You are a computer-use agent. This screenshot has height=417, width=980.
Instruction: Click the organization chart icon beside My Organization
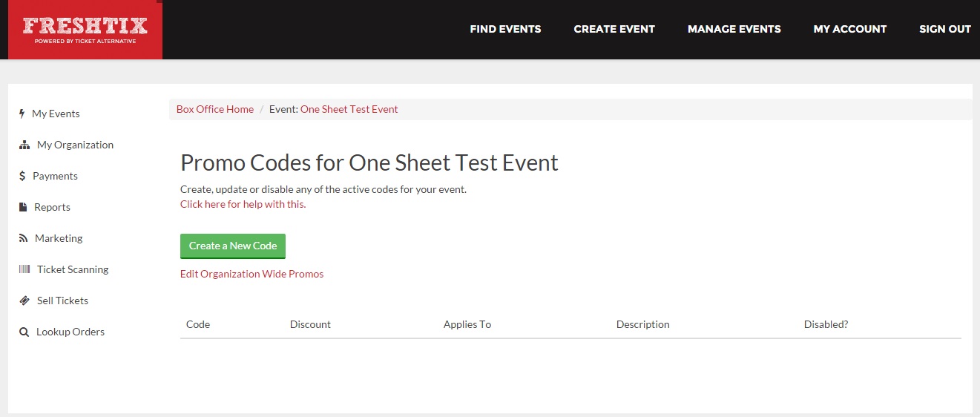coord(24,145)
